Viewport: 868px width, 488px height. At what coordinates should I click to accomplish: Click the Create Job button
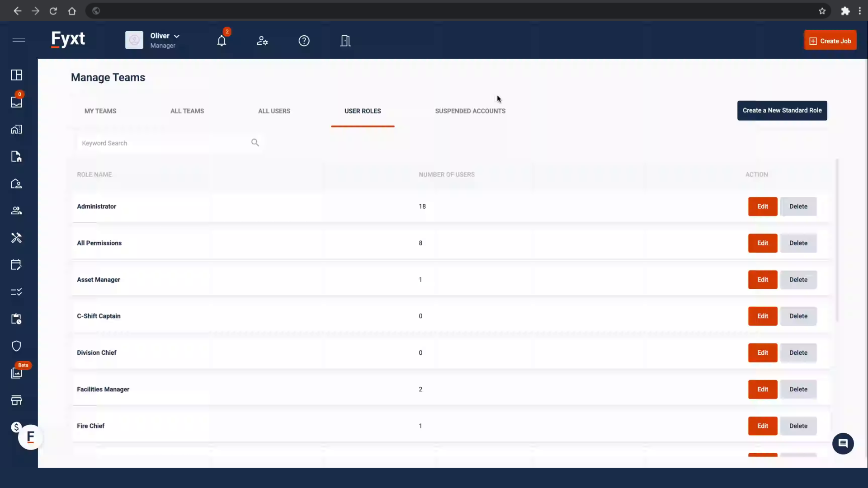pos(830,41)
